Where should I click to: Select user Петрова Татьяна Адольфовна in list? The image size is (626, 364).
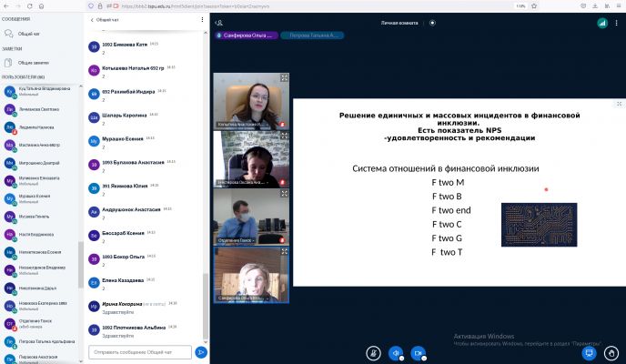pos(42,344)
